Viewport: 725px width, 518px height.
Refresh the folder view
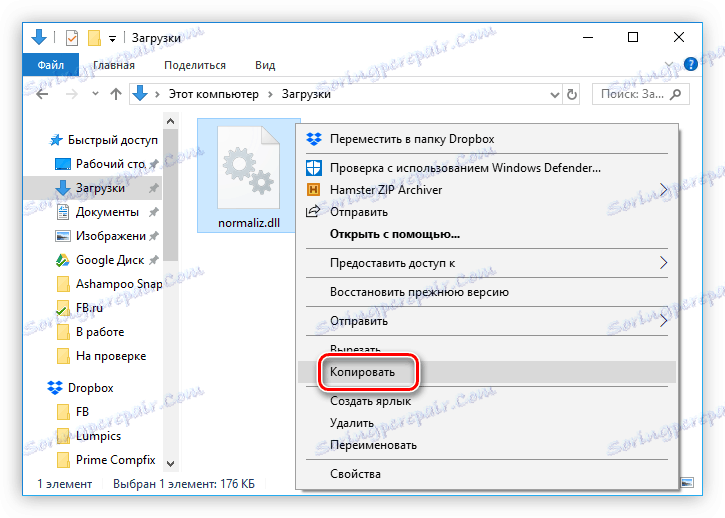pos(572,95)
